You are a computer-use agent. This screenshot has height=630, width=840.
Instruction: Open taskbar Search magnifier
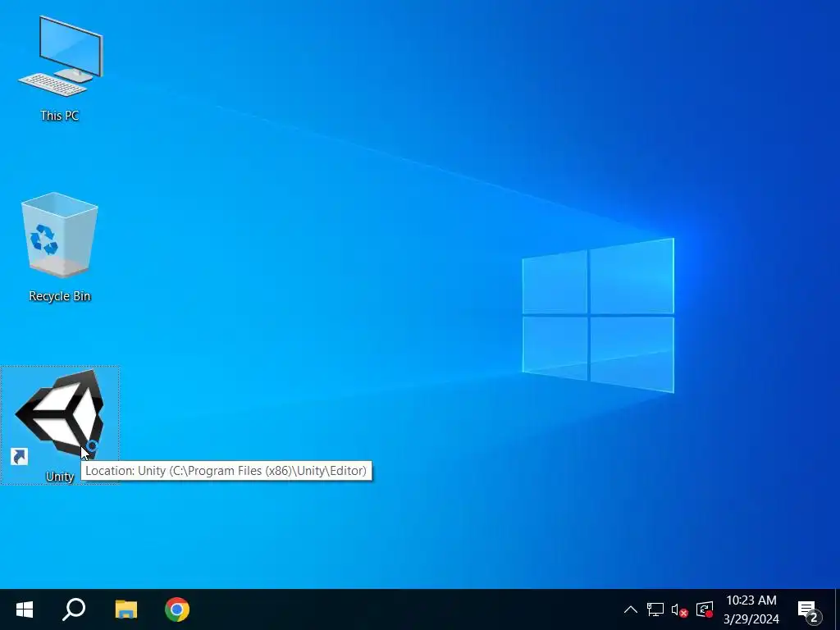74,609
